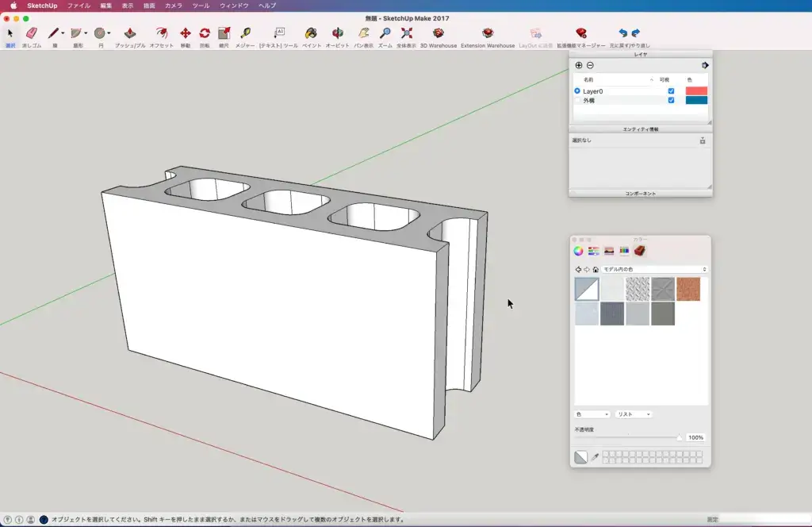
Task: Choose the Line pencil tool
Action: tap(53, 33)
